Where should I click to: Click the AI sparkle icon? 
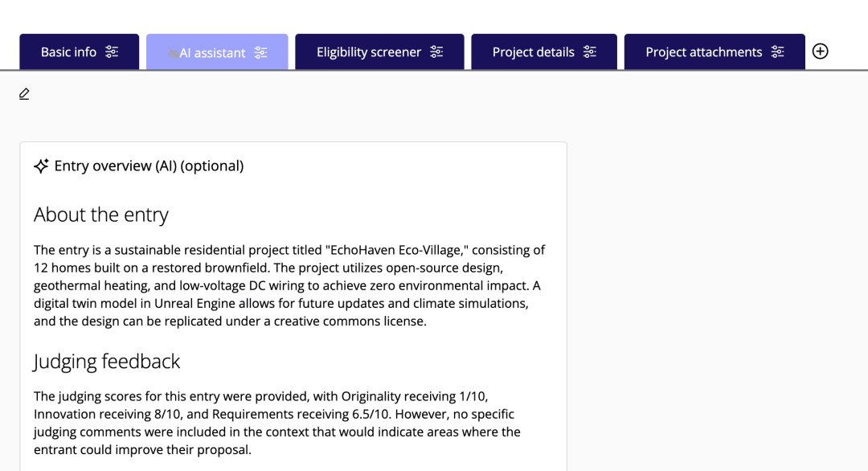coord(41,166)
